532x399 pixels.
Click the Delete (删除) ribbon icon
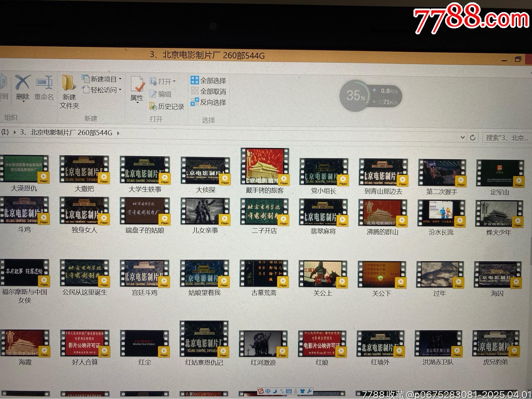(x=22, y=87)
